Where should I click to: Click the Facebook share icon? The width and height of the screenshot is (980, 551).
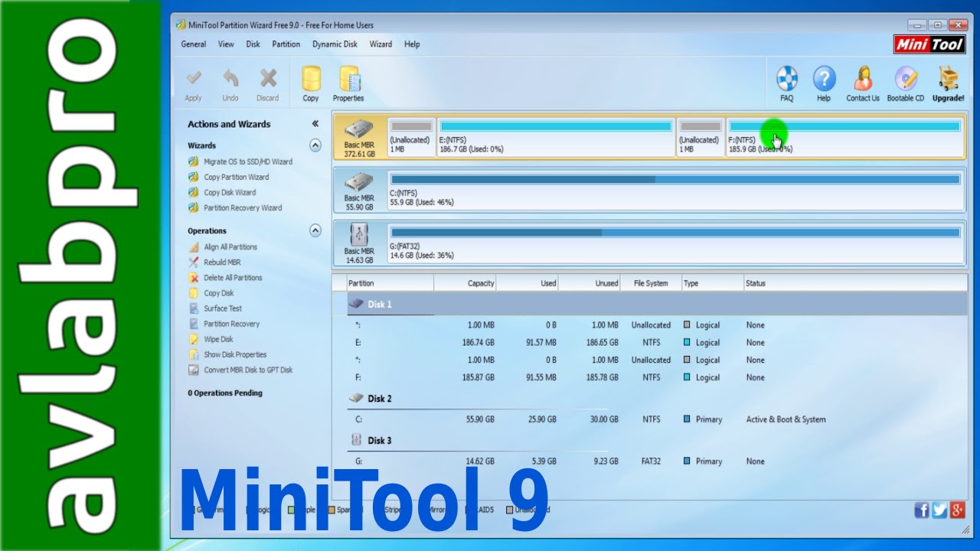pyautogui.click(x=922, y=510)
